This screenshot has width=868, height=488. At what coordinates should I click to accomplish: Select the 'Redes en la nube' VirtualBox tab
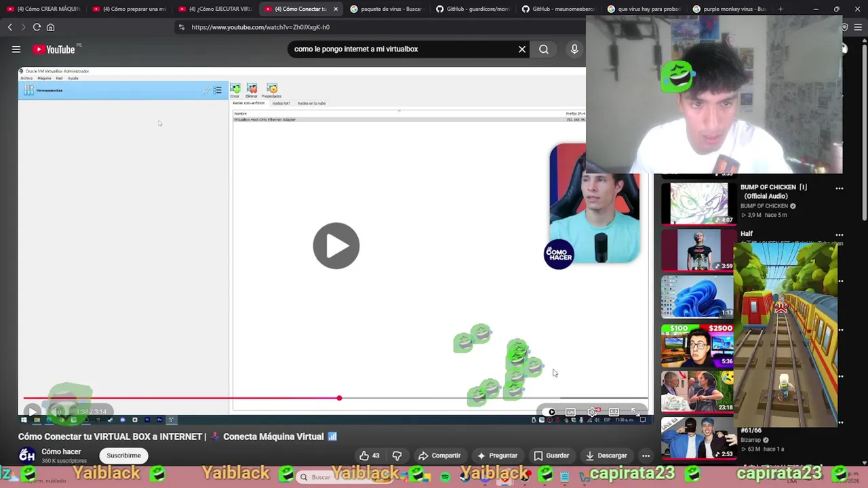(x=312, y=103)
